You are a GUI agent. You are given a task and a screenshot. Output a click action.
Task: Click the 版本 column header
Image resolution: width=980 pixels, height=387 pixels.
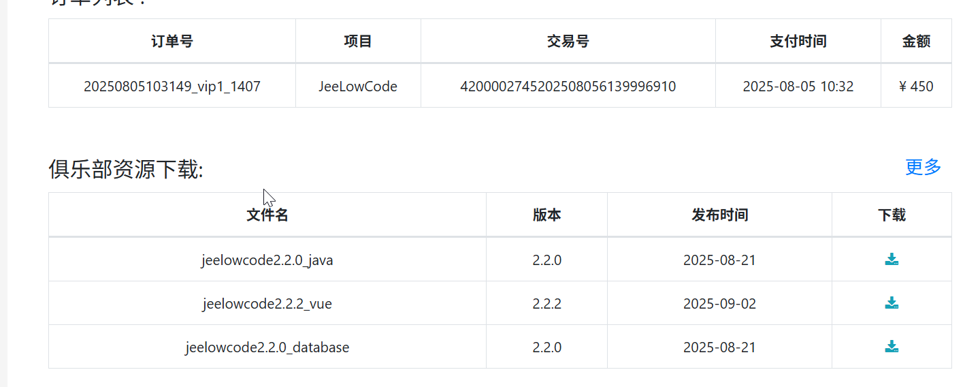click(x=547, y=215)
